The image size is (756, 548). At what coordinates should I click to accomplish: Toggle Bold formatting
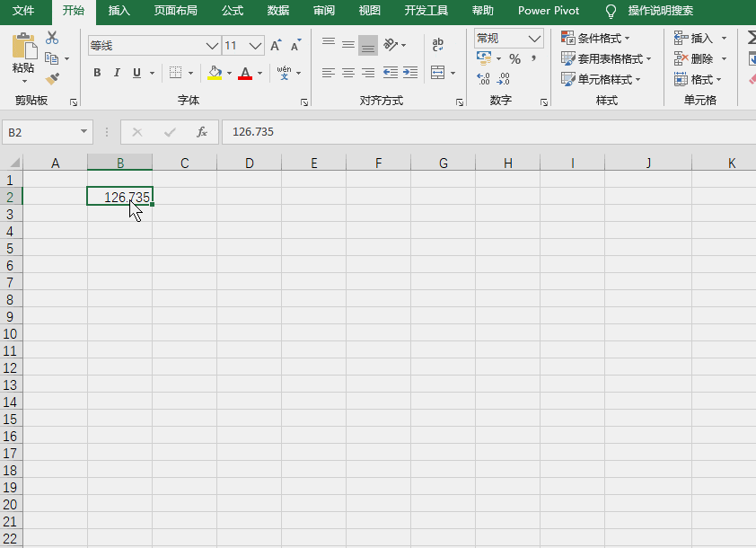point(97,73)
